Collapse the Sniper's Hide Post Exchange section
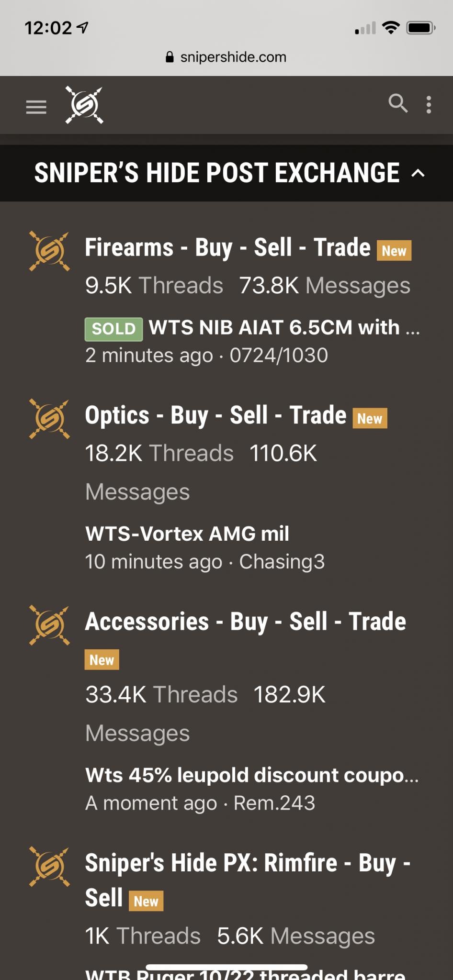Screen dimensions: 453x980 click(418, 173)
